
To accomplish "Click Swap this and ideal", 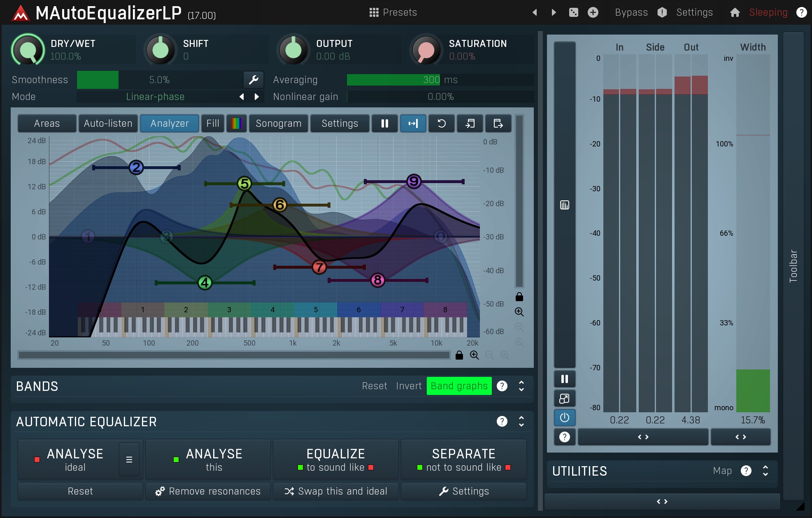I will 335,491.
